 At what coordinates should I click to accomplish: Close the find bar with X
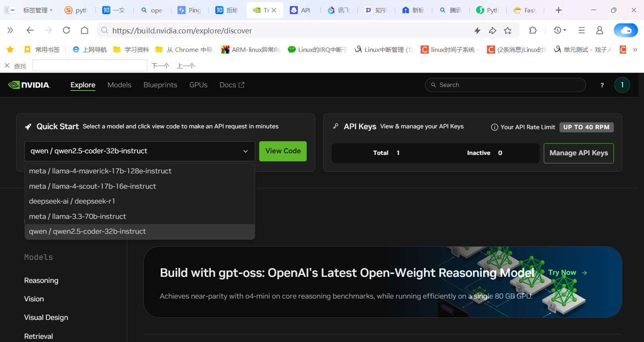point(7,66)
